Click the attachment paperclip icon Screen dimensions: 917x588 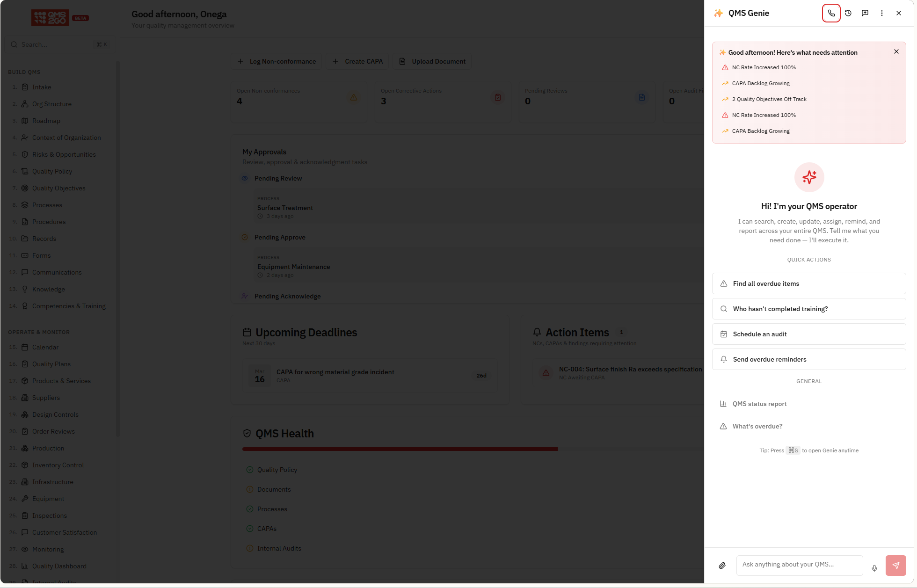[x=722, y=566]
